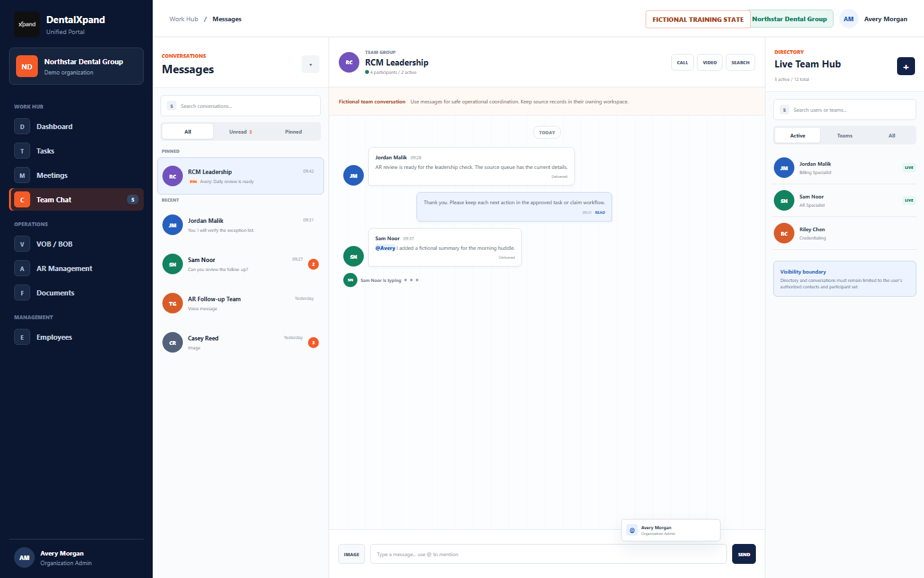Select Avery Morgan mention suggestion
924x578 pixels.
[x=671, y=530]
